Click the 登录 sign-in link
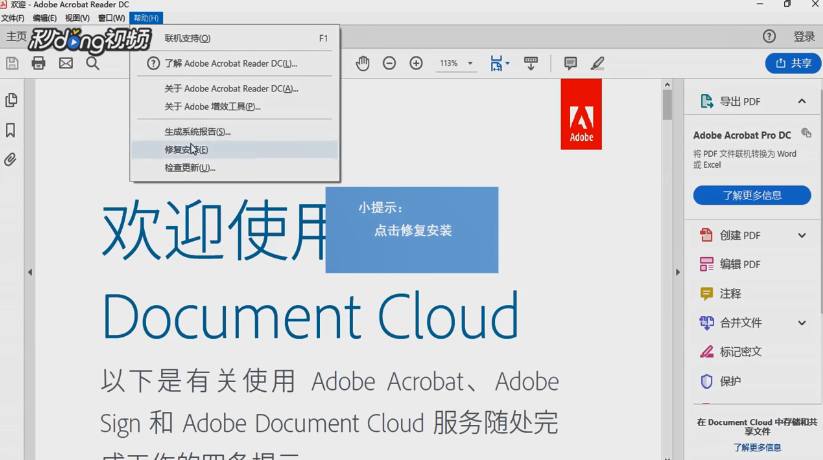Image resolution: width=823 pixels, height=460 pixels. pos(804,36)
